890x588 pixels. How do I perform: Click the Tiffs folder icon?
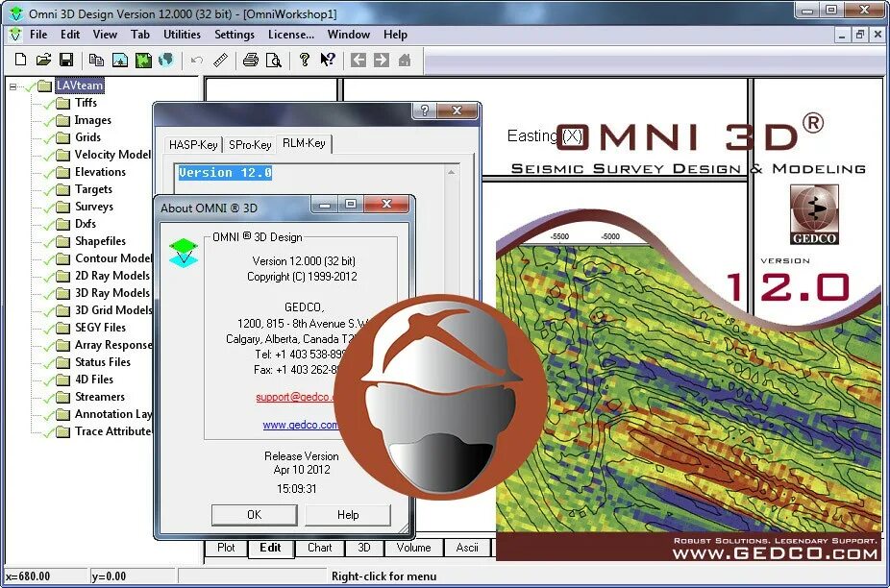pos(63,104)
